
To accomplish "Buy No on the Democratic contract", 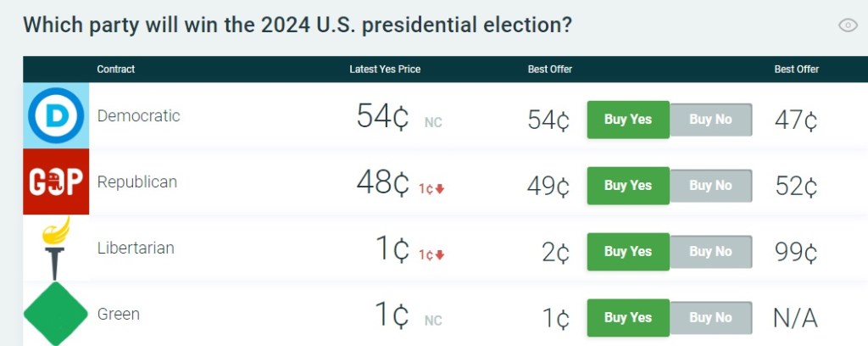I will pyautogui.click(x=710, y=120).
